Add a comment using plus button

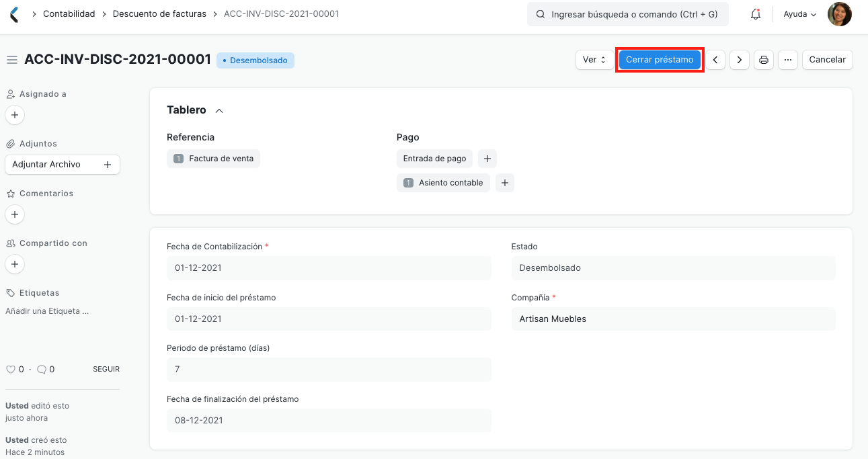point(15,214)
